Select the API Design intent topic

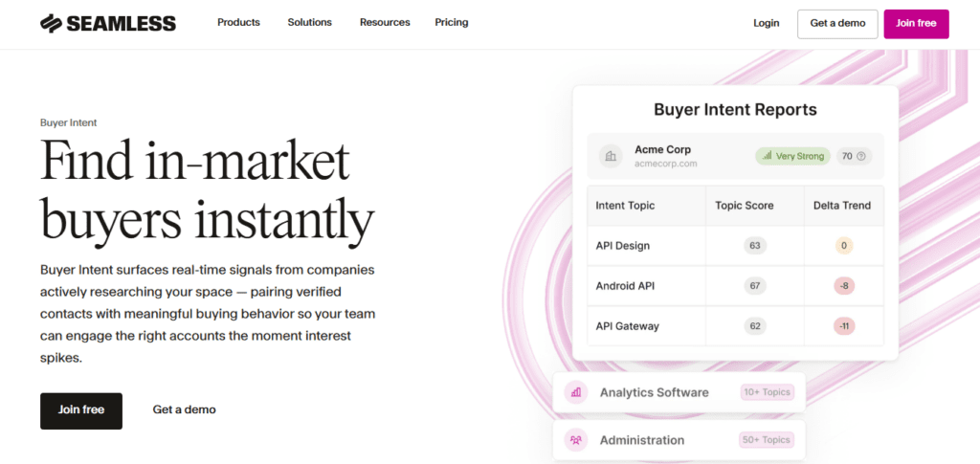click(x=623, y=246)
